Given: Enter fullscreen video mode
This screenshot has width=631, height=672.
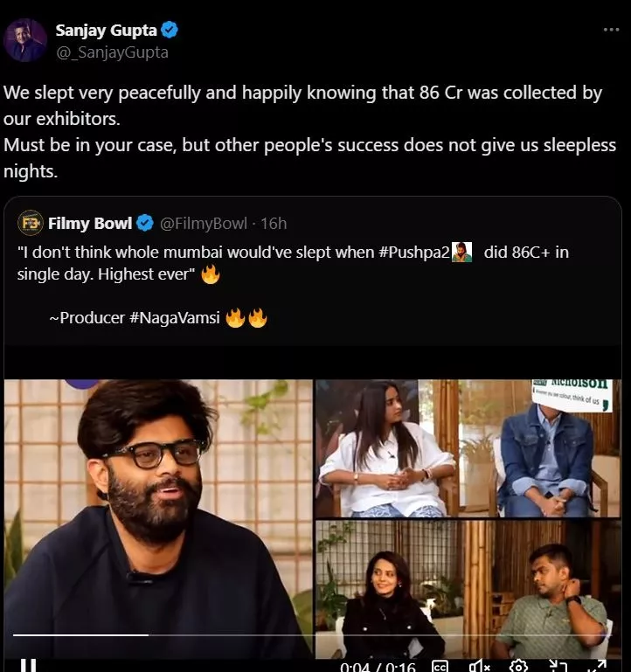Looking at the screenshot, I should (597, 666).
